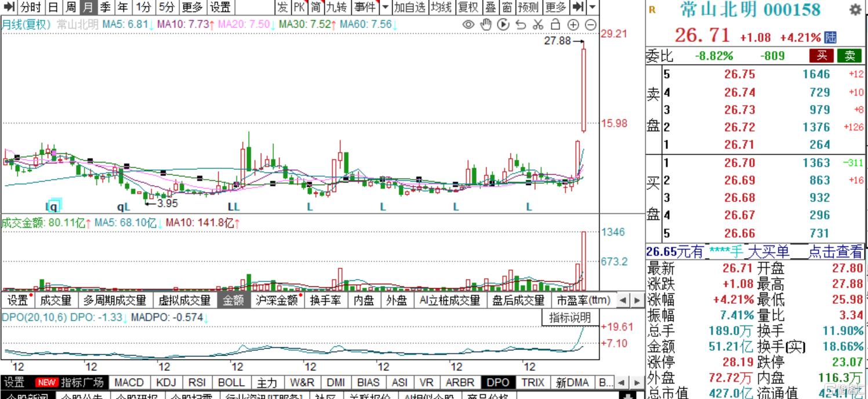868x399 pixels.
Task: Open settings gear beside stock name
Action: pos(855,10)
